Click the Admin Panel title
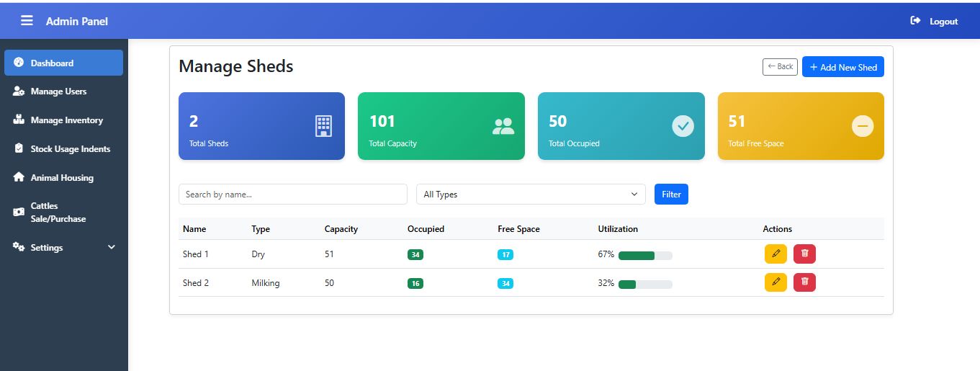The height and width of the screenshot is (371, 980). (77, 22)
